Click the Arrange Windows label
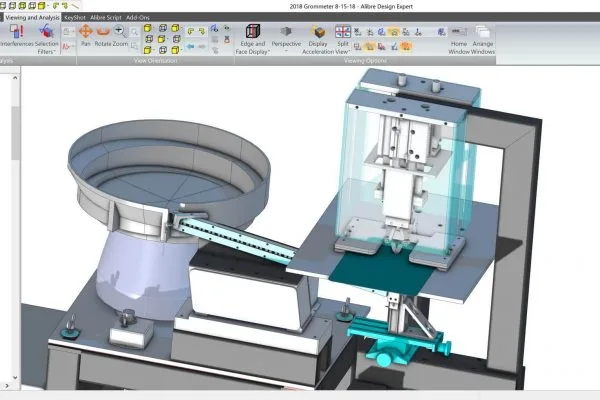The image size is (600, 400). click(483, 47)
